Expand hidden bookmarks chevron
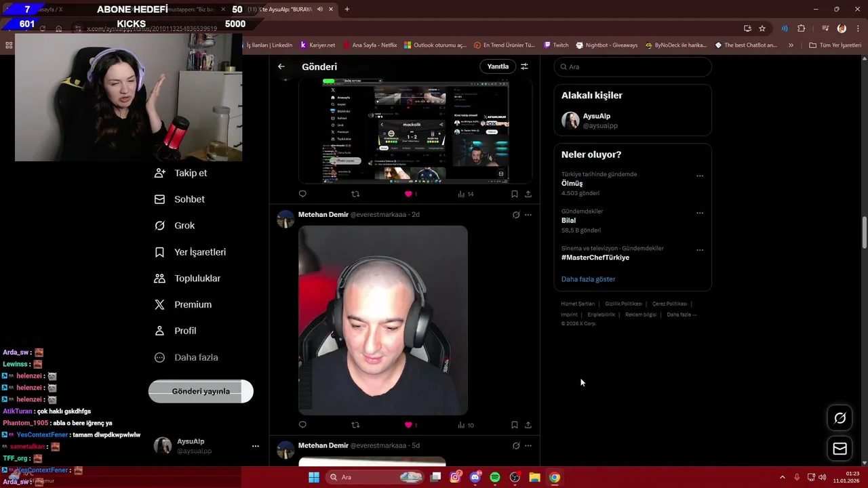 click(791, 45)
